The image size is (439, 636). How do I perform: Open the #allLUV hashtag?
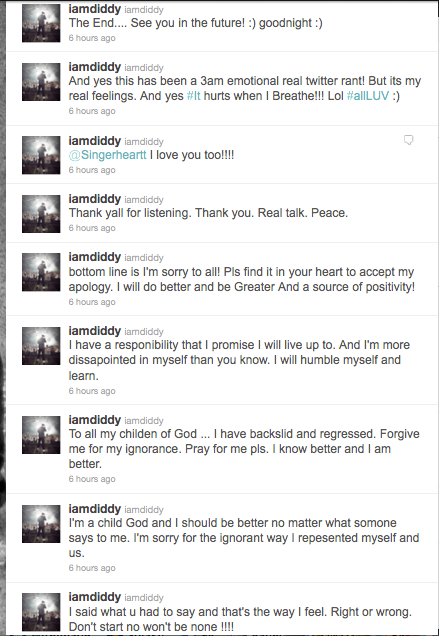pyautogui.click(x=368, y=96)
